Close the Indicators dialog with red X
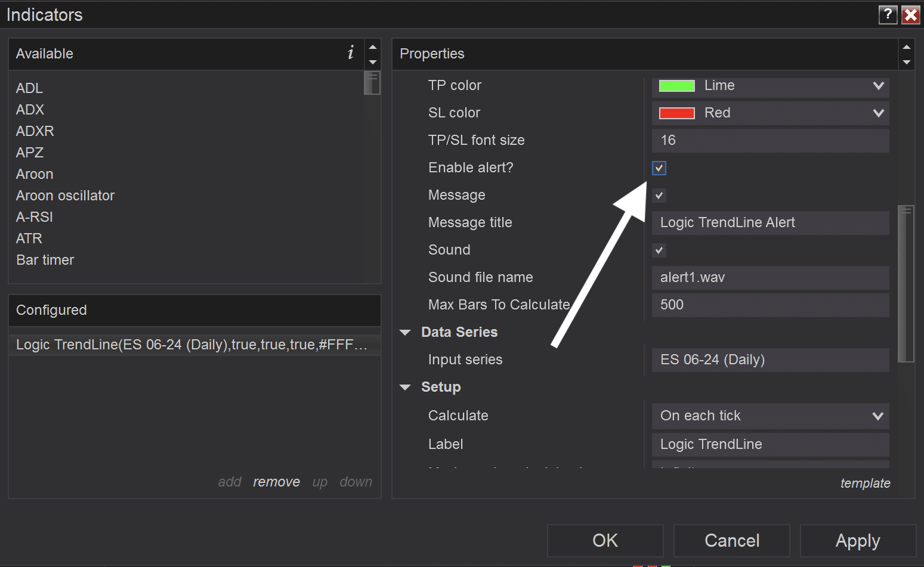 pyautogui.click(x=910, y=14)
